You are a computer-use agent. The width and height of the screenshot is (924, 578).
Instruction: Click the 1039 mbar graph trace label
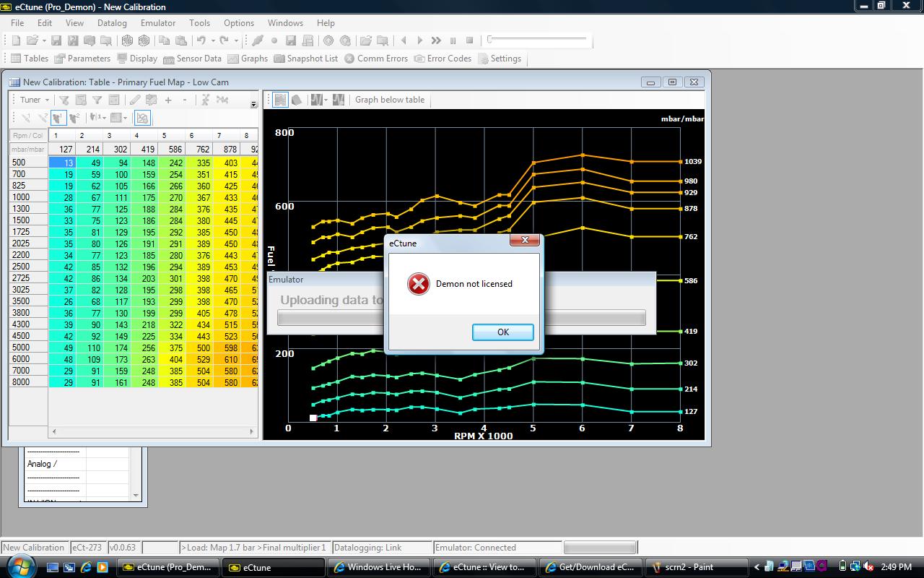click(692, 162)
